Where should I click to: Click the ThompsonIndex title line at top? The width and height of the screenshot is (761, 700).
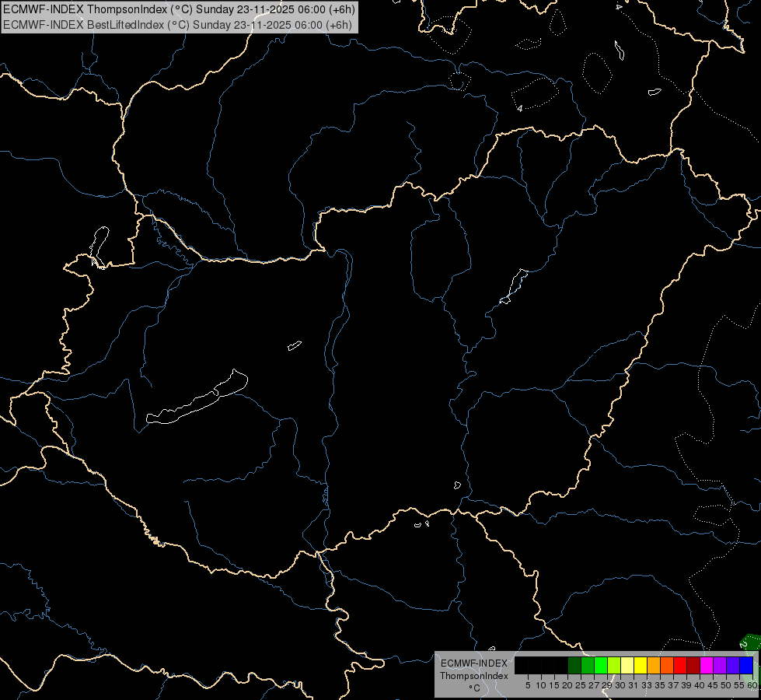pos(179,9)
